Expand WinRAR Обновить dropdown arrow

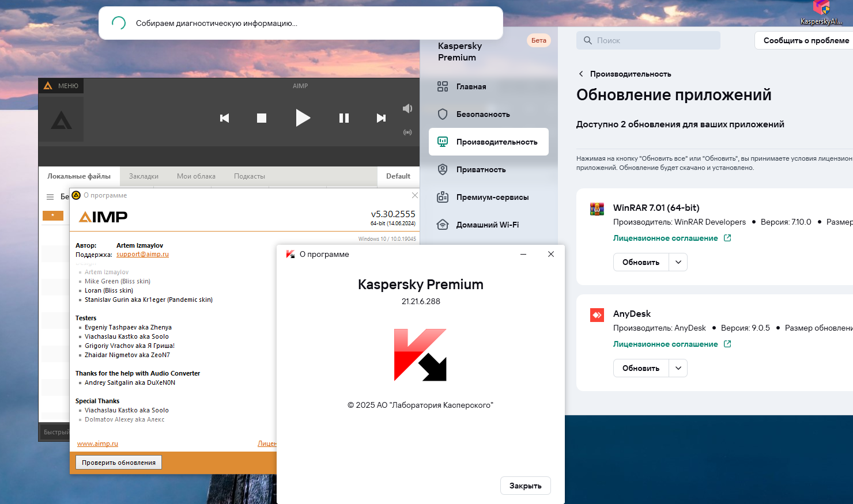tap(678, 262)
